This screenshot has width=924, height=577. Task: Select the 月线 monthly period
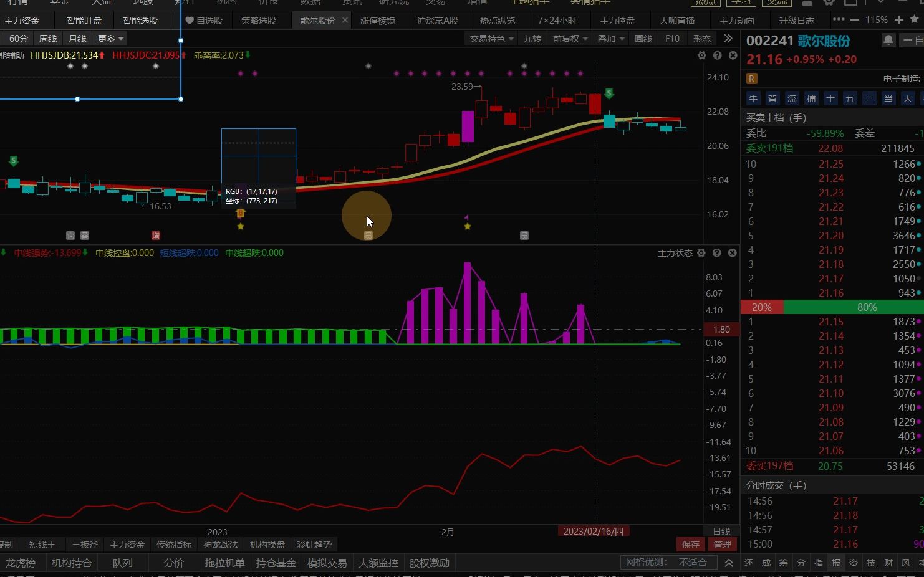pos(77,39)
